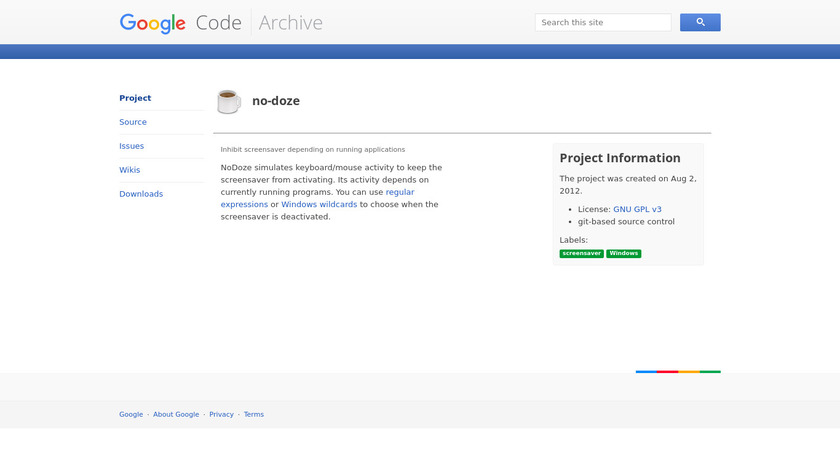This screenshot has height=472, width=840.
Task: Click the Google Code Archive logo
Action: [221, 22]
